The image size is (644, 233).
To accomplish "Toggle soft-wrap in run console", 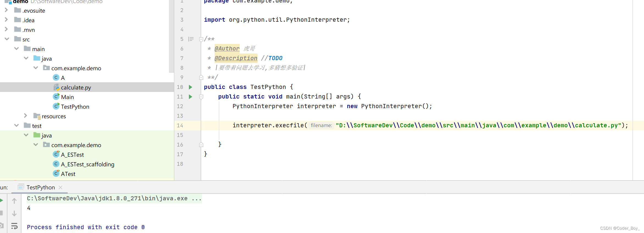I will (14, 226).
